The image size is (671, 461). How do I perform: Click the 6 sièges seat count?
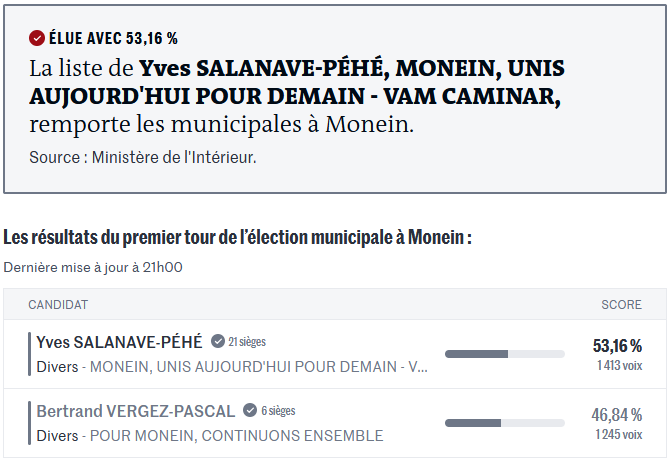[x=278, y=411]
